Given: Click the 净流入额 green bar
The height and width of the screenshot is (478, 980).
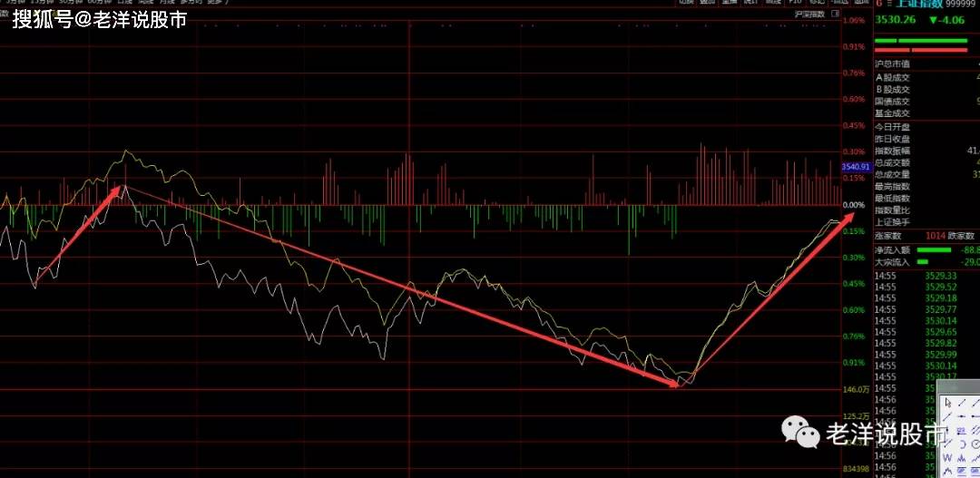Looking at the screenshot, I should 935,249.
